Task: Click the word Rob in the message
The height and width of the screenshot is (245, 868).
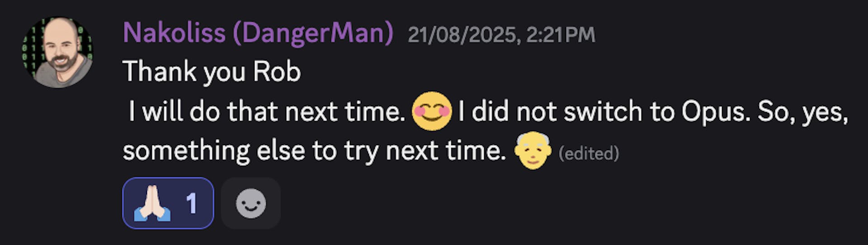Action: [277, 72]
